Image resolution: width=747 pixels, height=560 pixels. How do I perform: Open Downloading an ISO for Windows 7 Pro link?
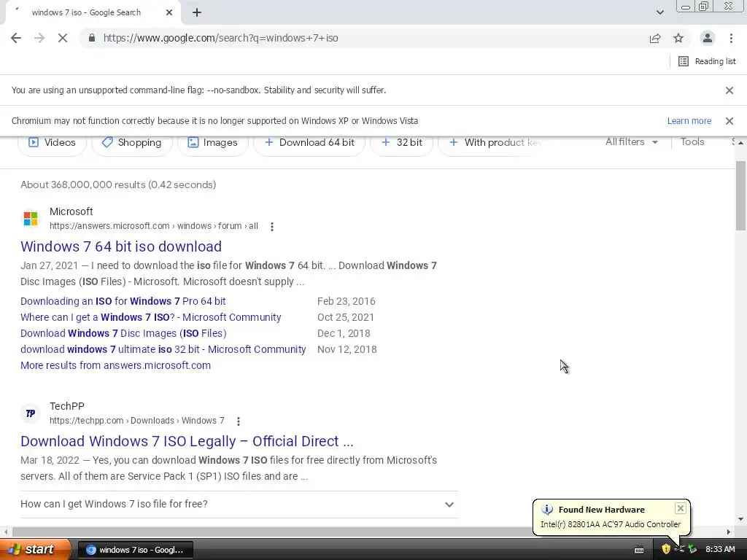click(123, 301)
